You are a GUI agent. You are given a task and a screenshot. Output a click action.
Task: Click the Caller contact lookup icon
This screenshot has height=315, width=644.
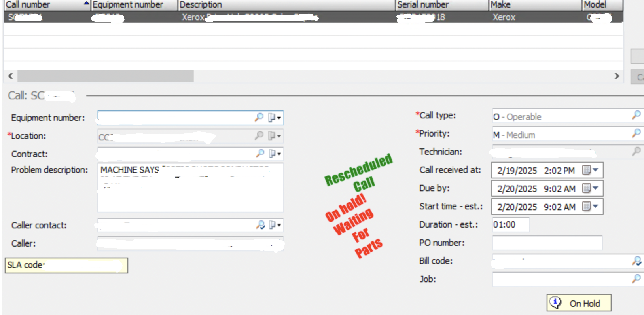(x=260, y=225)
